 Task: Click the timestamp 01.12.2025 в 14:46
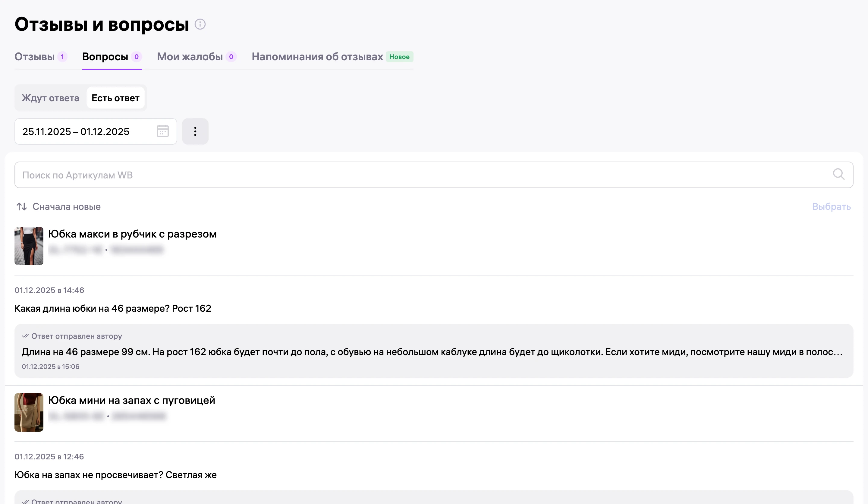[49, 290]
